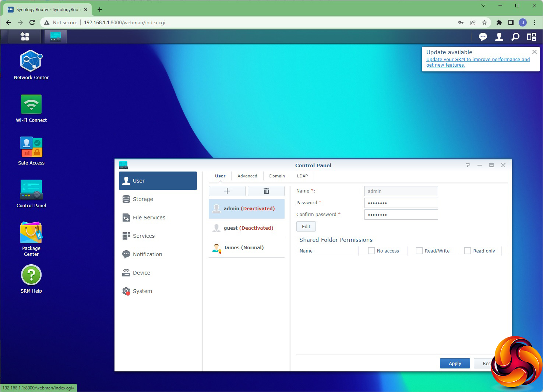Open SRM search magnifier icon
The width and height of the screenshot is (543, 392).
515,37
